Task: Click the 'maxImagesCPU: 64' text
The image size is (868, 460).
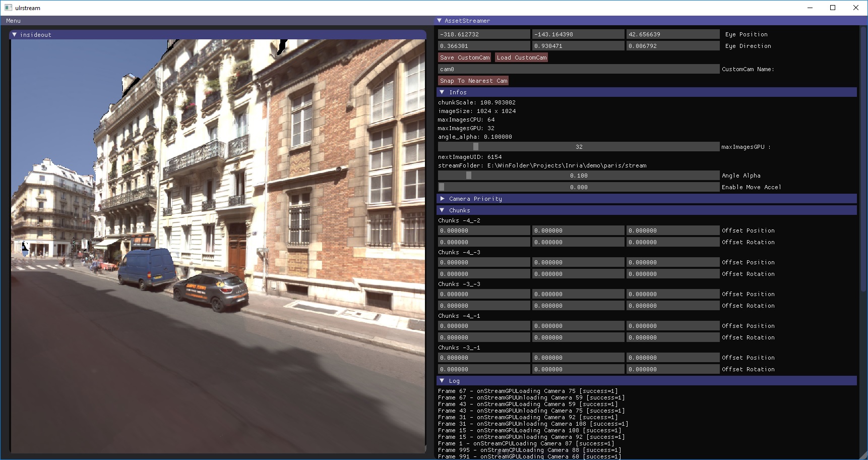Action: coord(466,120)
